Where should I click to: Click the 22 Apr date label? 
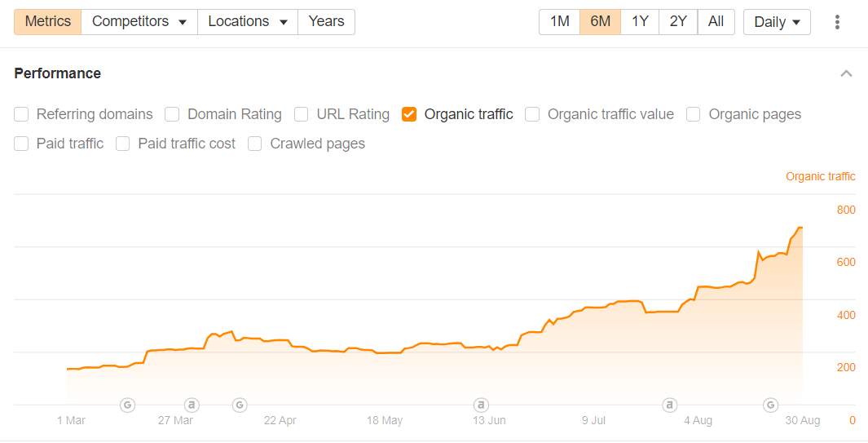click(280, 420)
